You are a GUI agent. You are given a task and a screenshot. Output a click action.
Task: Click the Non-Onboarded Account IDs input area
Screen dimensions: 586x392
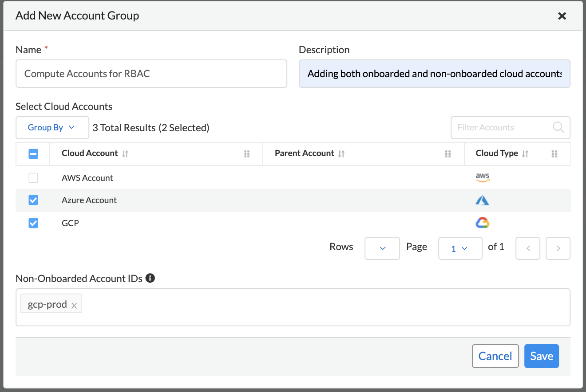pos(293,307)
